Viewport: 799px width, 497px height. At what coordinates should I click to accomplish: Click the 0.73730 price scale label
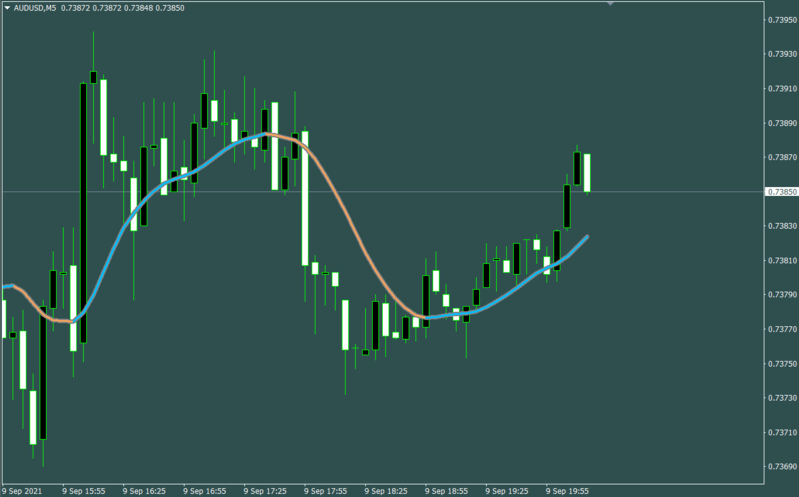pos(782,398)
